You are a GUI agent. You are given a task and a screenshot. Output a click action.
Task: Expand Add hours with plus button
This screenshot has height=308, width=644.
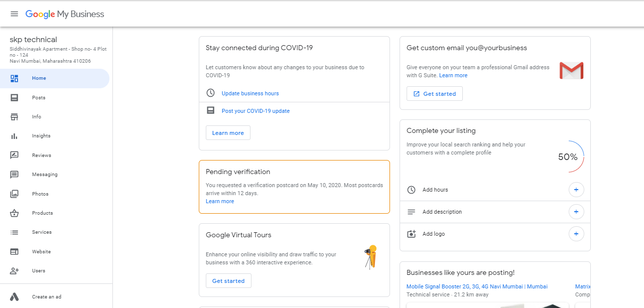click(576, 190)
